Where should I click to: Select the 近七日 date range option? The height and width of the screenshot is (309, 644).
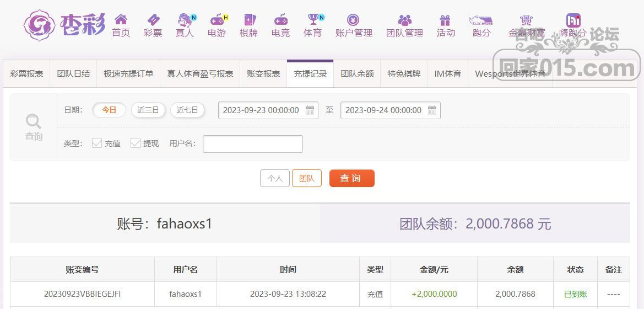point(187,110)
